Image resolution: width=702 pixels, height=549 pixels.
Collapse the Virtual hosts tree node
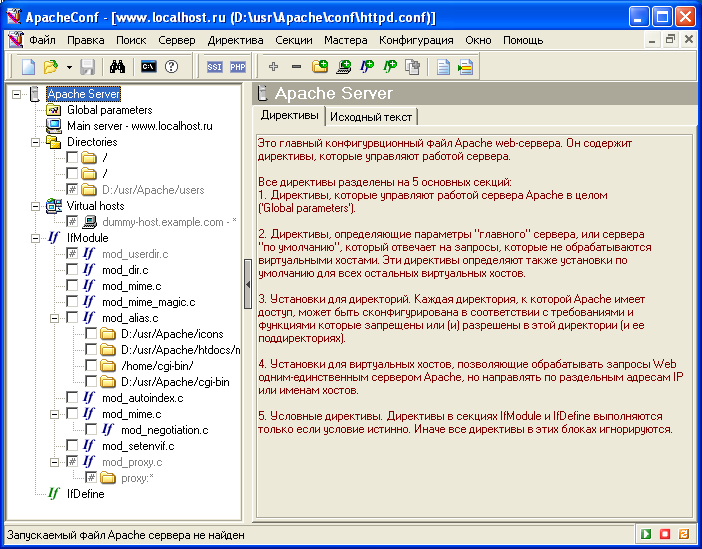[x=35, y=206]
